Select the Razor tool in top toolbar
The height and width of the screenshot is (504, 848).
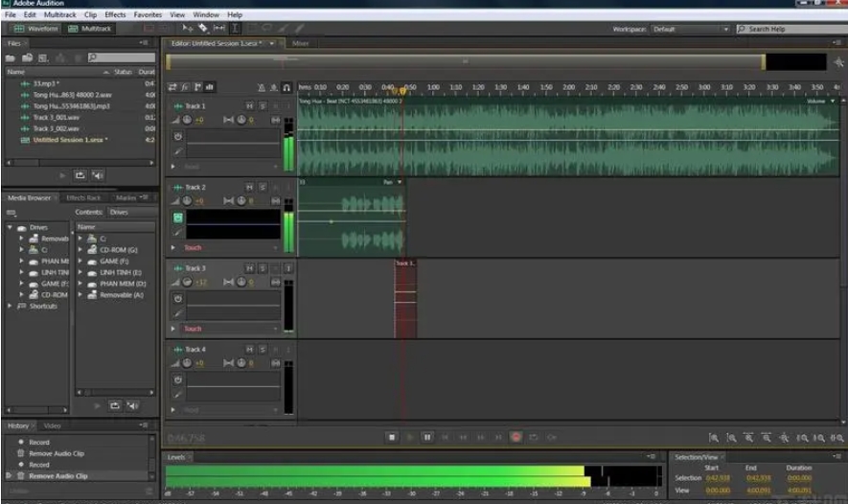click(203, 28)
